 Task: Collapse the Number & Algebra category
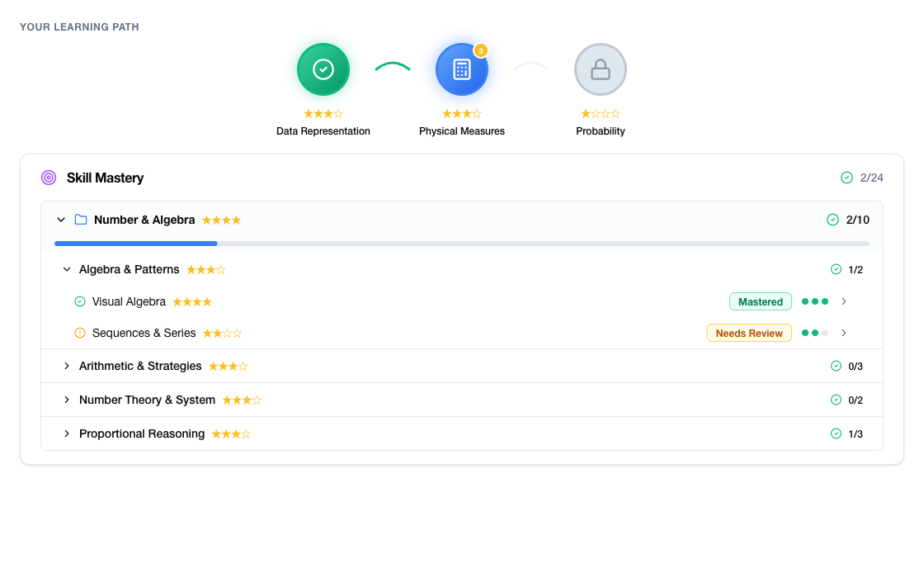click(x=61, y=220)
